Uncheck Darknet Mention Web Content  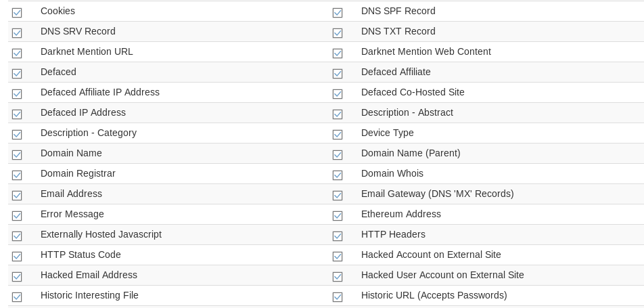(x=338, y=53)
